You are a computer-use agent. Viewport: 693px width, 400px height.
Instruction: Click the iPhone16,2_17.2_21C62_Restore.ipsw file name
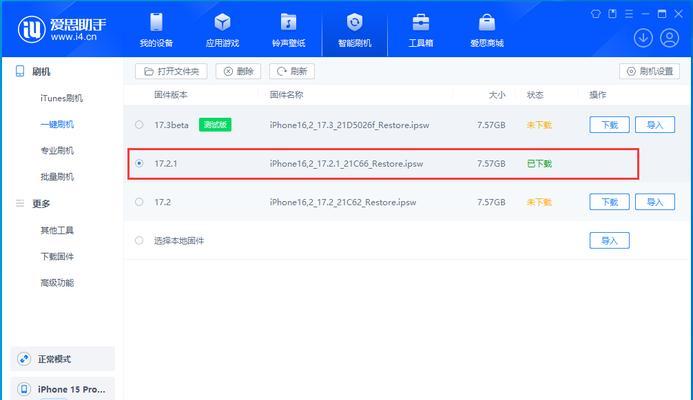[343, 202]
